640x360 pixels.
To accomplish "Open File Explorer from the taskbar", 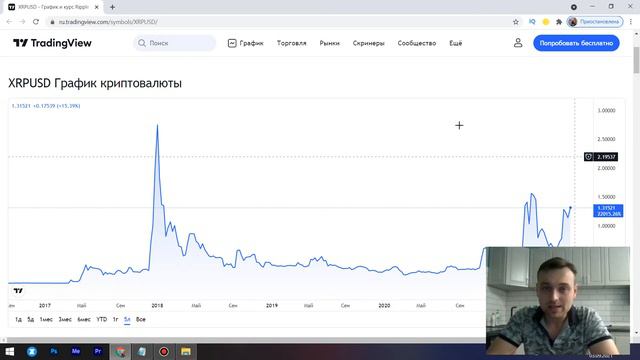I will click(186, 351).
